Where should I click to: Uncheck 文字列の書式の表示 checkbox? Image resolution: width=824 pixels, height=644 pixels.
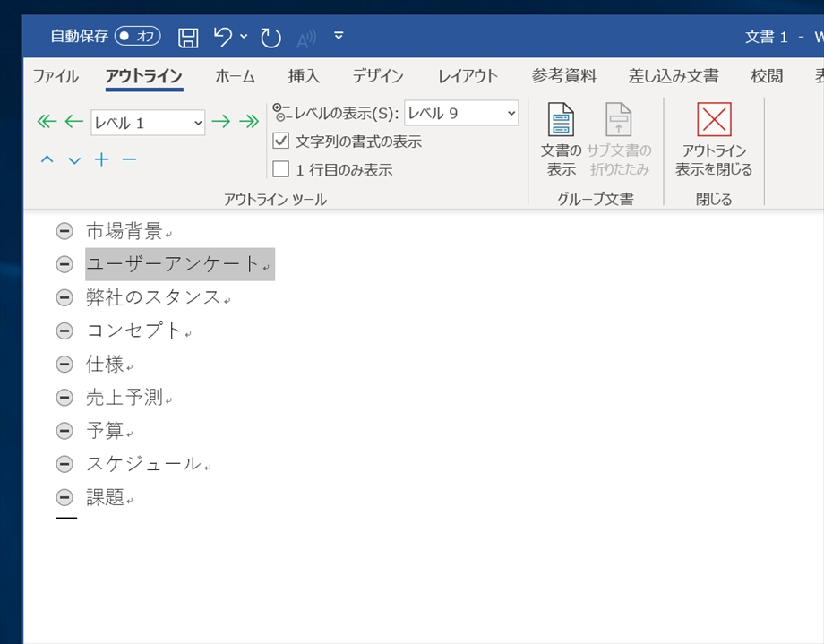pos(281,142)
